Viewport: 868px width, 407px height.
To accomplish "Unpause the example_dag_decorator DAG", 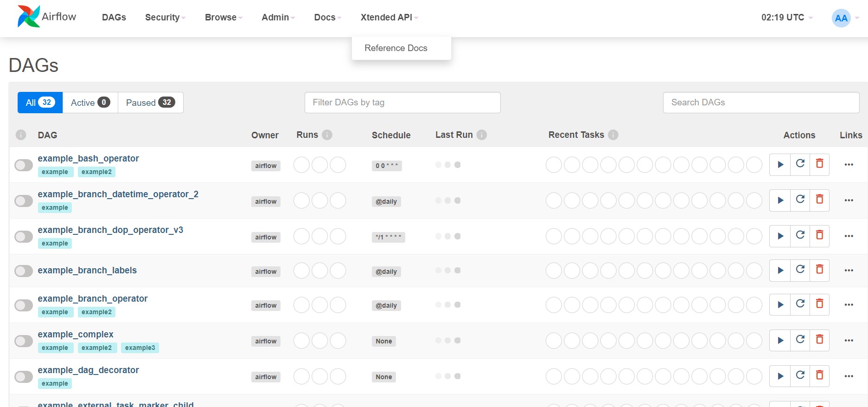I will click(24, 376).
